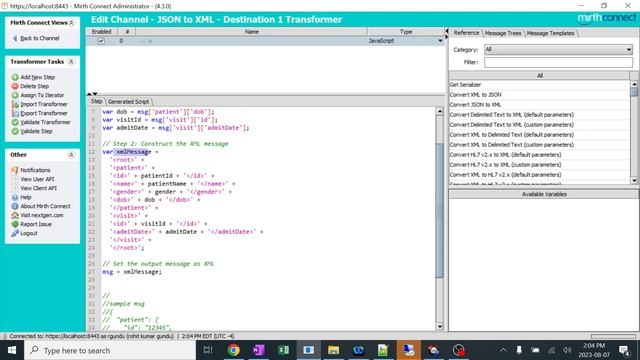Open File Explorer from the taskbar
Viewport: 640px width, 360px height.
pos(333,350)
